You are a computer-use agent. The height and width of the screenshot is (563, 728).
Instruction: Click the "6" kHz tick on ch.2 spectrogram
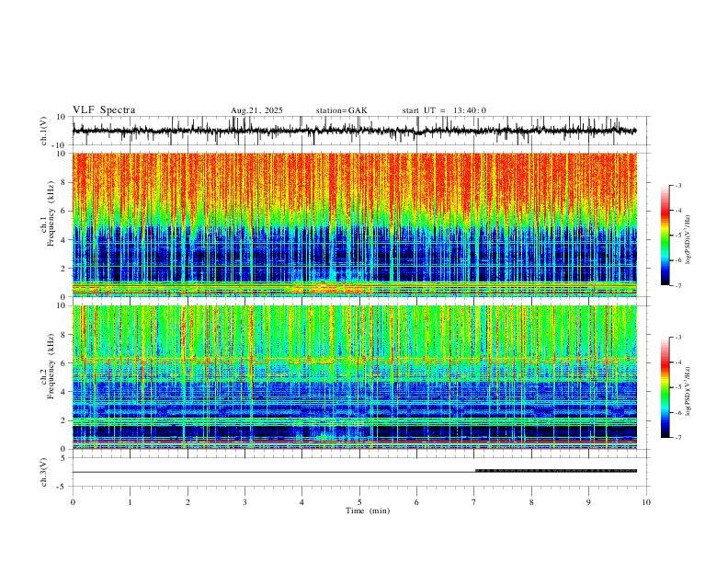64,363
